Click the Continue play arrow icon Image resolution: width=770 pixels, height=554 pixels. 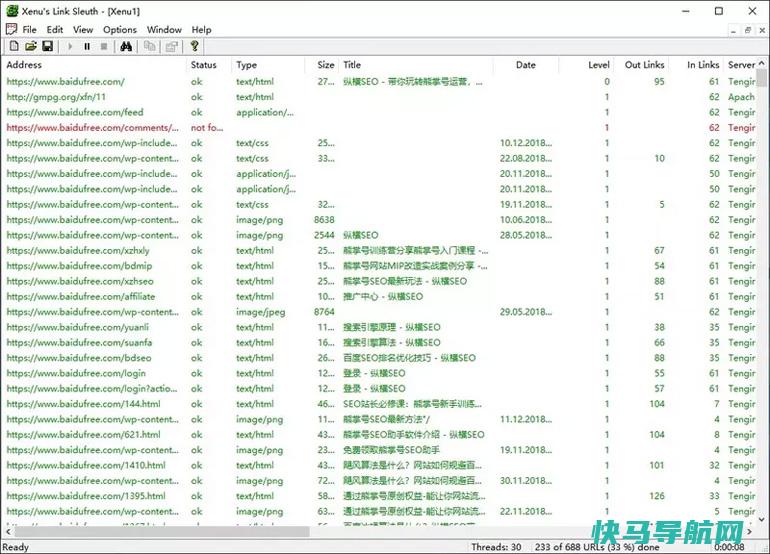pyautogui.click(x=70, y=47)
